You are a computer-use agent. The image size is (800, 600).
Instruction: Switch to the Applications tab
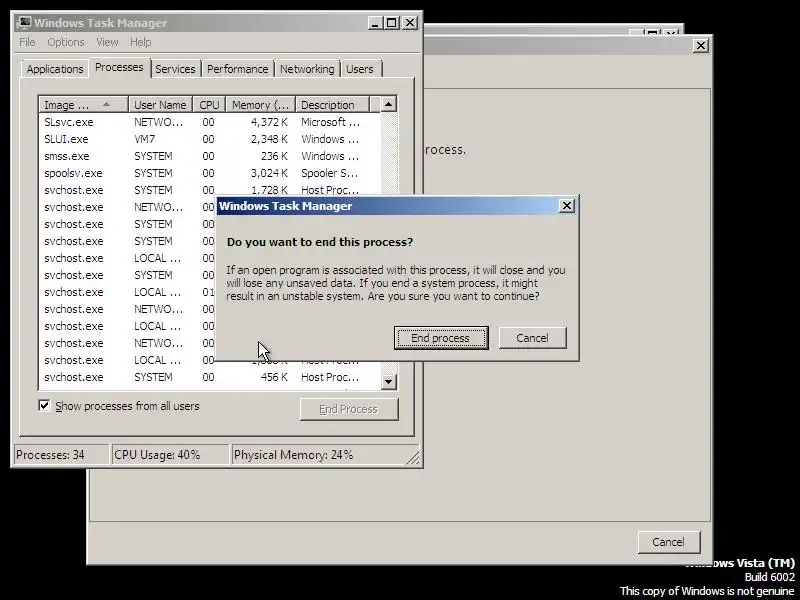[x=55, y=69]
